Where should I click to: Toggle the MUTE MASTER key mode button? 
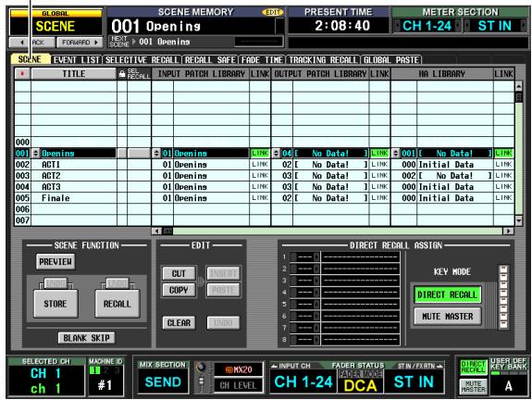(447, 317)
